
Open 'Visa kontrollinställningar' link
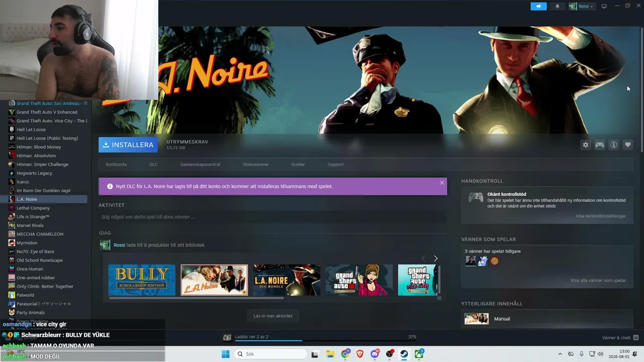pos(601,216)
